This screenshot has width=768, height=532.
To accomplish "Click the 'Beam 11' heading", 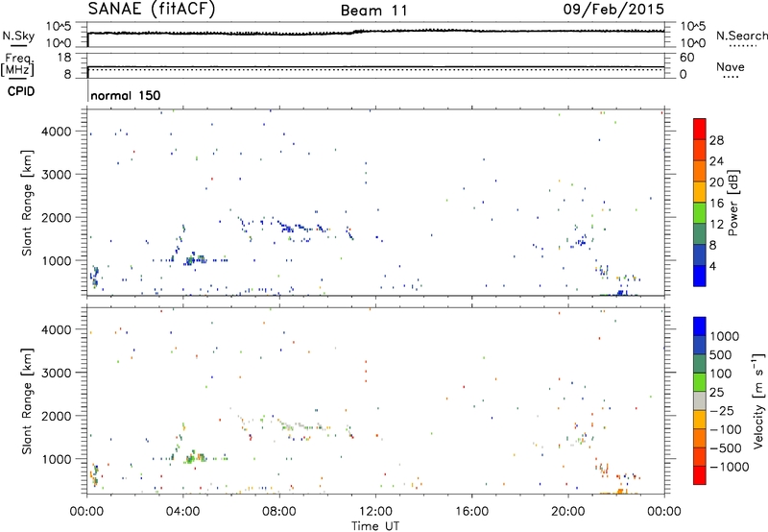I will click(x=373, y=11).
